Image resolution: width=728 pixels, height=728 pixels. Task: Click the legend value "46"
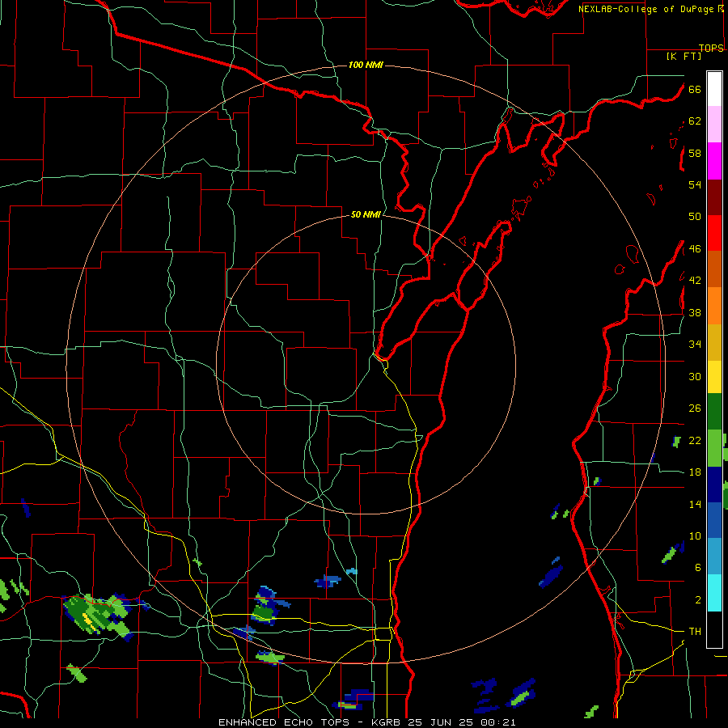click(695, 249)
